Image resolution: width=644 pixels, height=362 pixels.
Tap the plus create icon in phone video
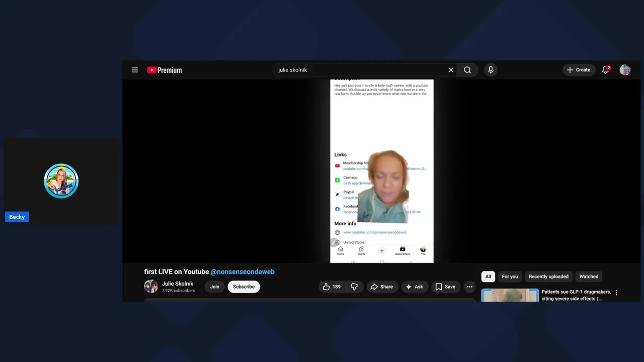tap(382, 250)
